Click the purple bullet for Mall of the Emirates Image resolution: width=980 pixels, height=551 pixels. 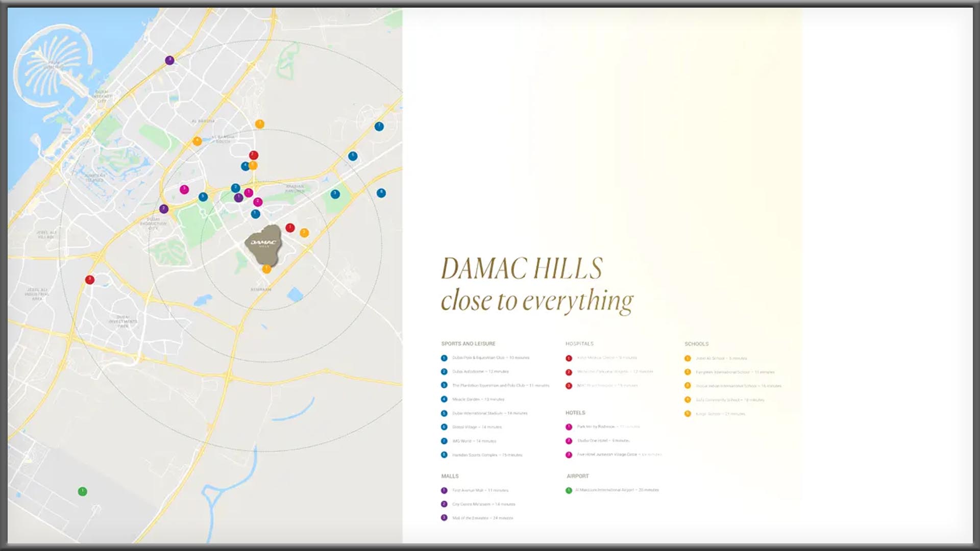(x=444, y=518)
